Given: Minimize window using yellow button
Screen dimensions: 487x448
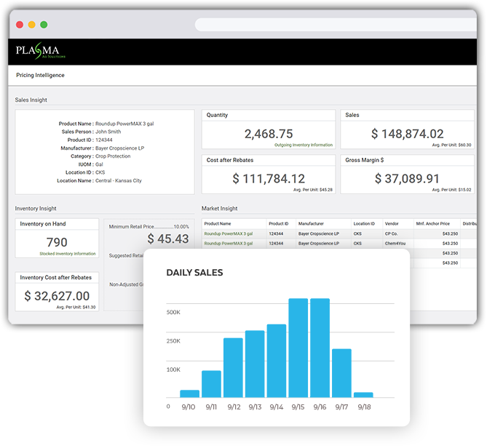Looking at the screenshot, I should pyautogui.click(x=32, y=25).
